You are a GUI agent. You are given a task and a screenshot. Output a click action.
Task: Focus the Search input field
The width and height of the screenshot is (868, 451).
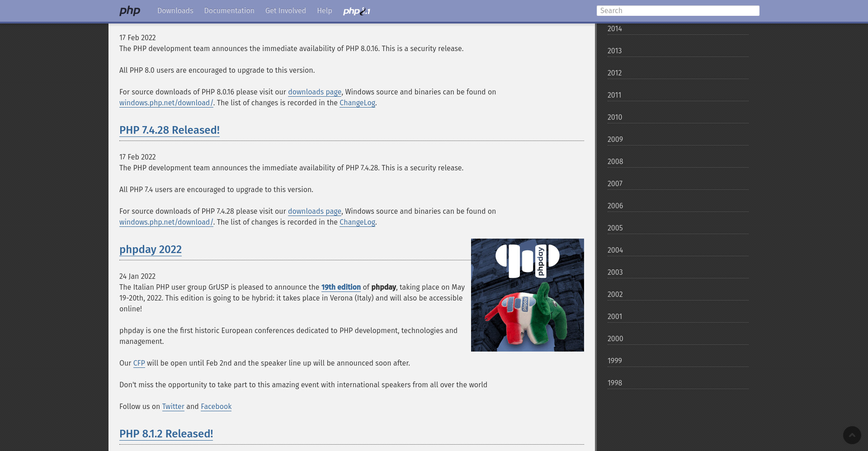(678, 11)
